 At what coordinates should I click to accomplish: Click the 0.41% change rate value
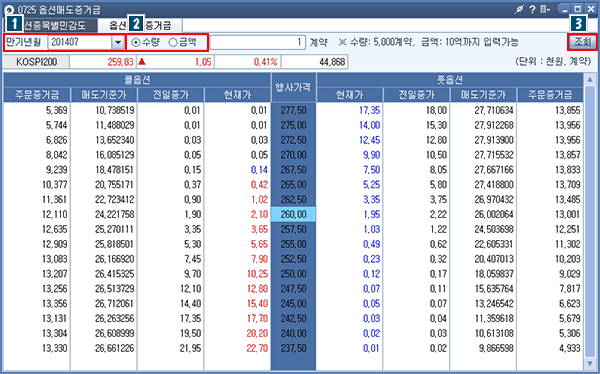pyautogui.click(x=266, y=62)
